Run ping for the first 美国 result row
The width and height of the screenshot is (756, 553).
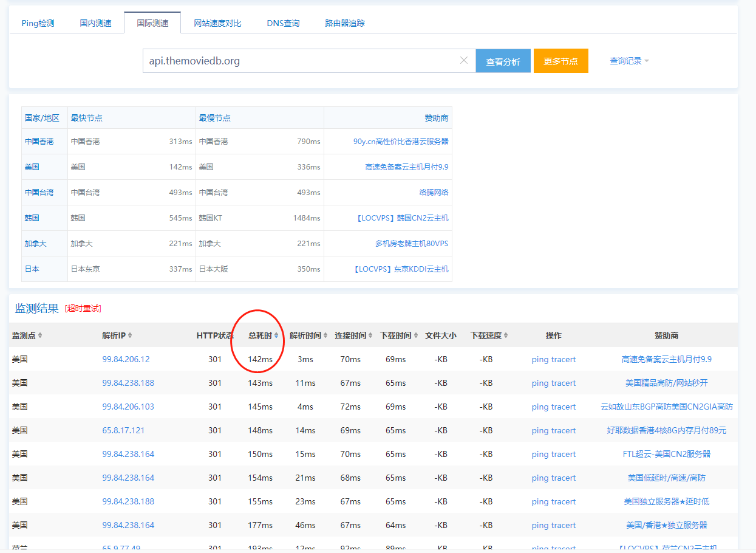[x=539, y=359]
